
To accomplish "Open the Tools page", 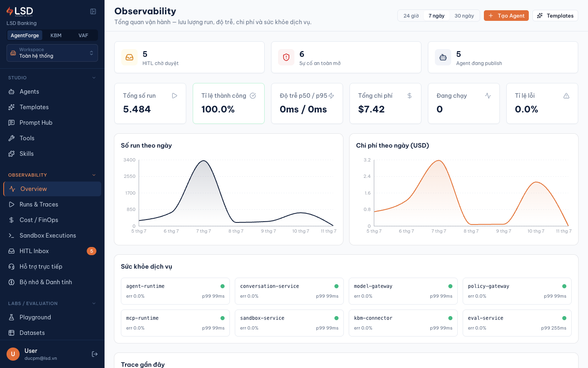I will click(x=52, y=138).
